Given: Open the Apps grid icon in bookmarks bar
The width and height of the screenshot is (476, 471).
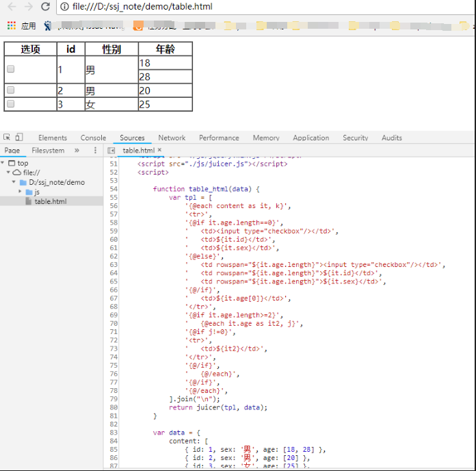Looking at the screenshot, I should click(12, 25).
